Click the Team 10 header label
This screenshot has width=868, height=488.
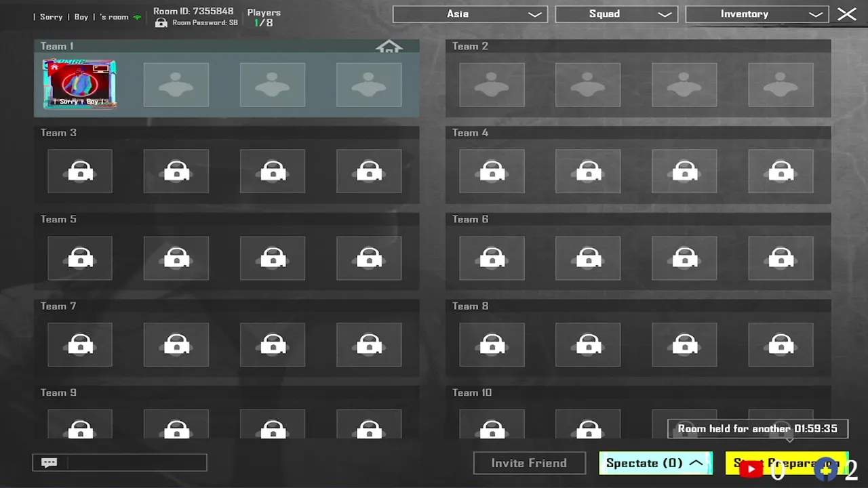tap(472, 393)
